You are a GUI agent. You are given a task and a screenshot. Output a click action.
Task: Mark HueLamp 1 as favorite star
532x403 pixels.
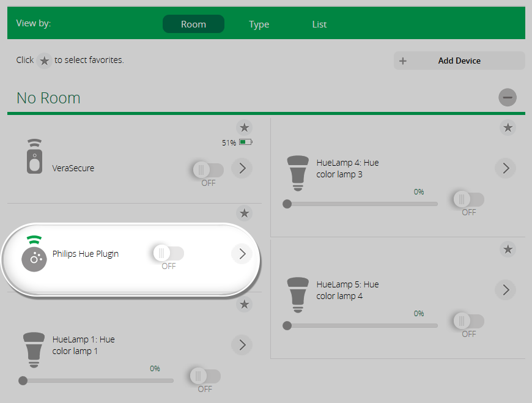click(244, 305)
